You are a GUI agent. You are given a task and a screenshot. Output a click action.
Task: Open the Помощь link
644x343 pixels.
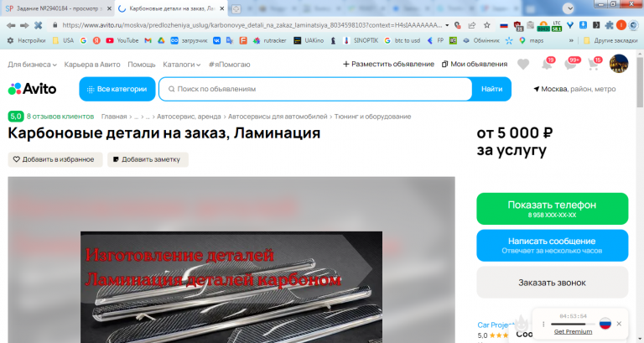click(x=142, y=65)
